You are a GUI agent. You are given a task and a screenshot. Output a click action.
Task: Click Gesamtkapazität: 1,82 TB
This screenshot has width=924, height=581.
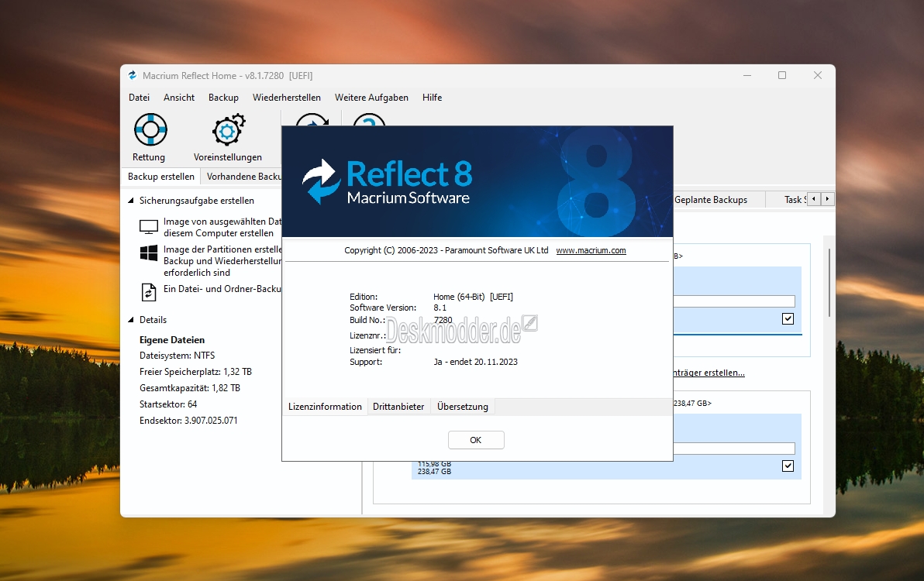[190, 388]
